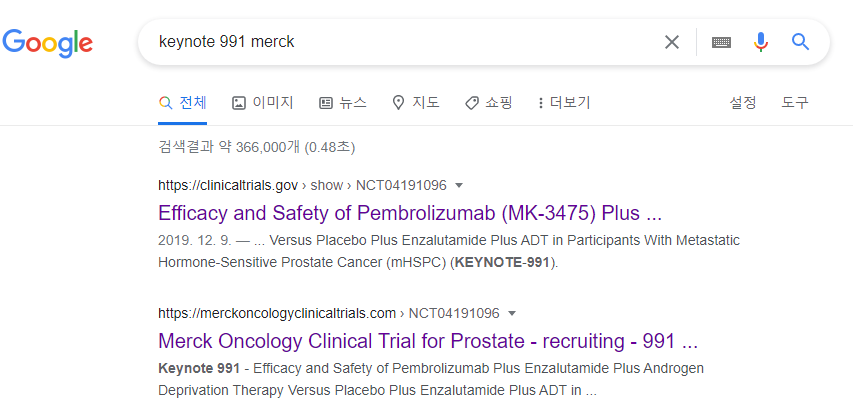Open 도구 tools options
853x411 pixels.
pos(795,102)
